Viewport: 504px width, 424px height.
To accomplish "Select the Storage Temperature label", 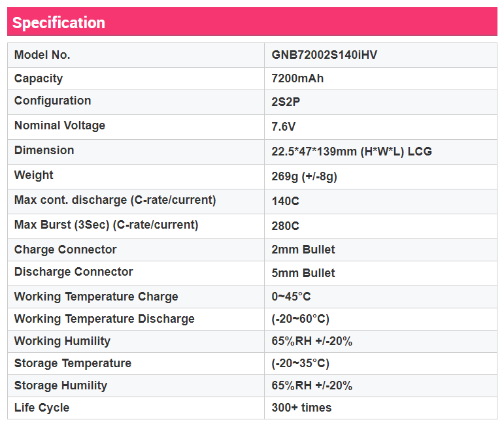I will [x=73, y=363].
